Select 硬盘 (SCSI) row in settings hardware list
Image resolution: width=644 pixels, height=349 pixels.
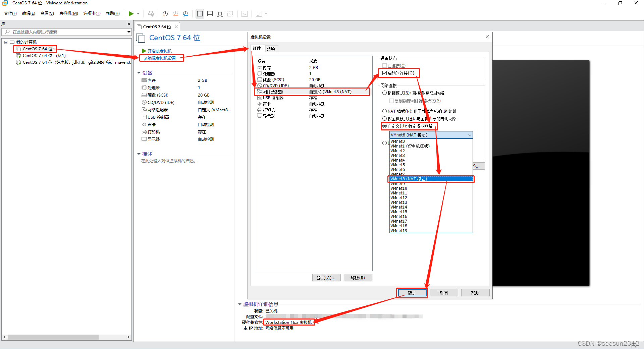pos(313,80)
